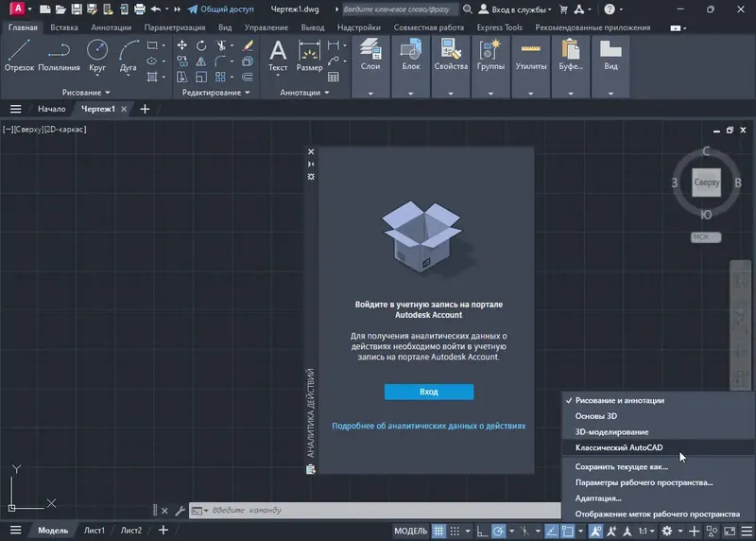The width and height of the screenshot is (756, 541).
Task: Click the Сверху face of ViewCube
Action: coord(706,183)
